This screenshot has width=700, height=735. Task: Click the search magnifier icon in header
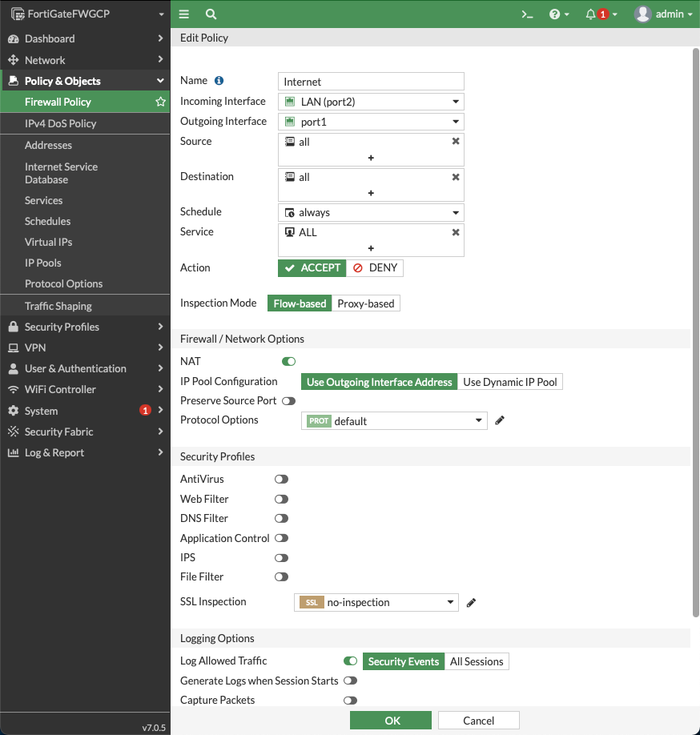(x=211, y=14)
